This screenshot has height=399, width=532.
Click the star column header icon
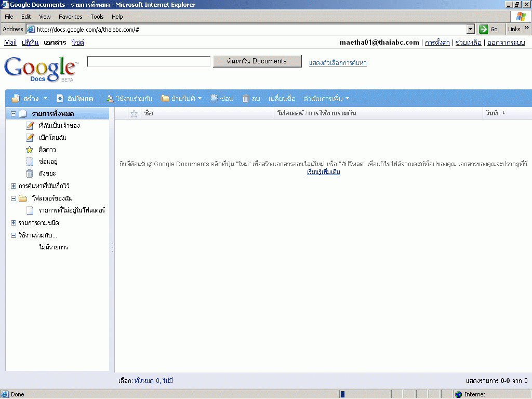[134, 114]
